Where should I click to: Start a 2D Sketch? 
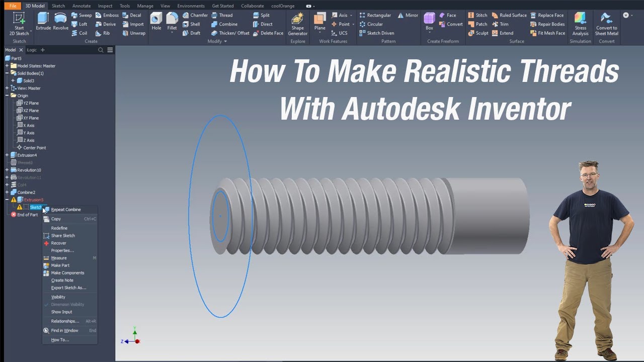tap(19, 24)
